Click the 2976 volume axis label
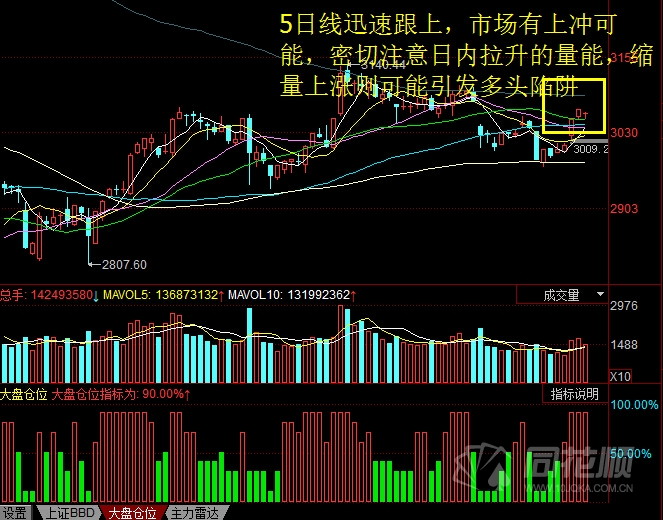The image size is (663, 520). click(623, 306)
